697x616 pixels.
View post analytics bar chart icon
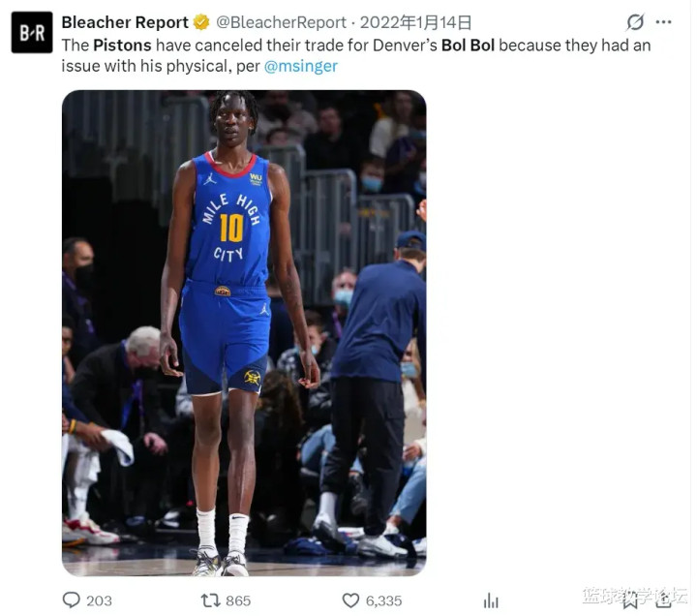point(491,601)
